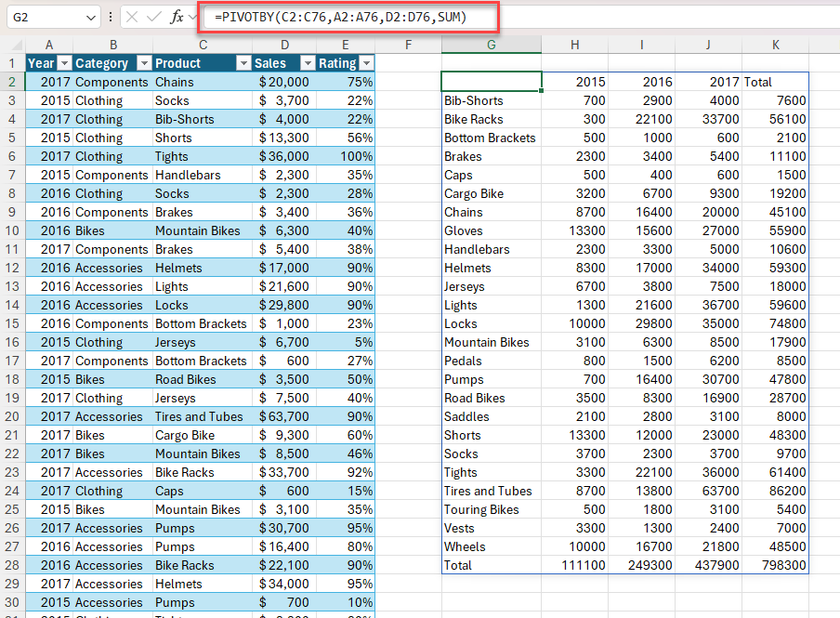Select the column H header
Viewport: 840px width, 618px height.
[x=574, y=44]
